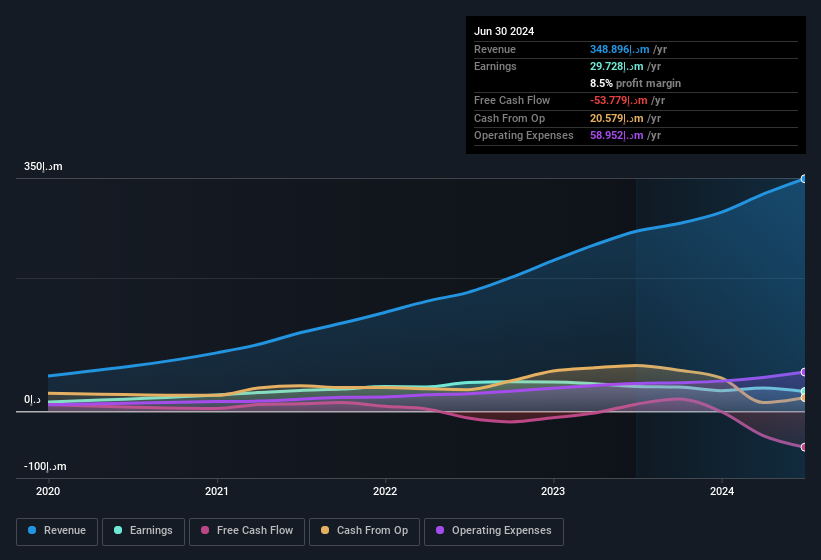The image size is (821, 560).
Task: Toggle the Free Cash Flow legend button
Action: click(247, 532)
